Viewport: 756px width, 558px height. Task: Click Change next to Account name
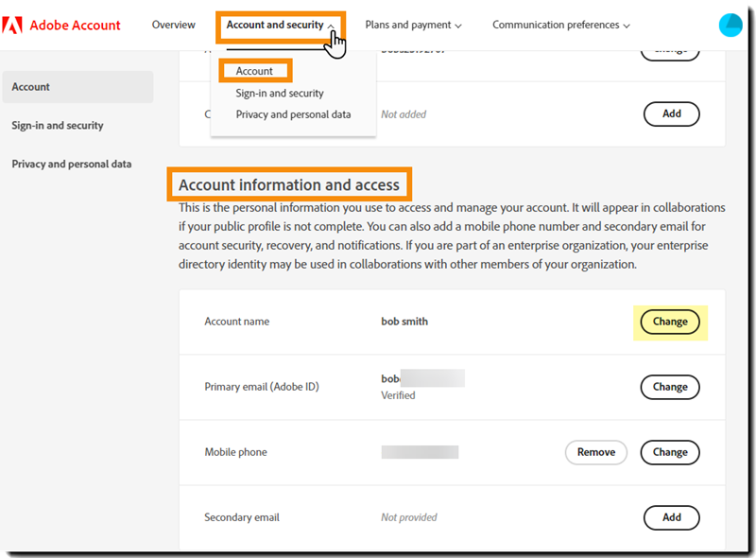tap(670, 322)
